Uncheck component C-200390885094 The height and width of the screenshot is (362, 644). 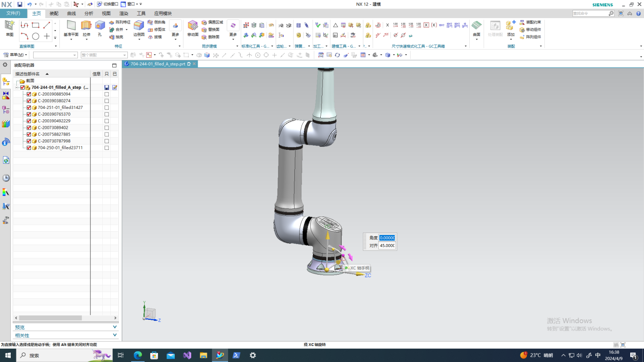(29, 94)
